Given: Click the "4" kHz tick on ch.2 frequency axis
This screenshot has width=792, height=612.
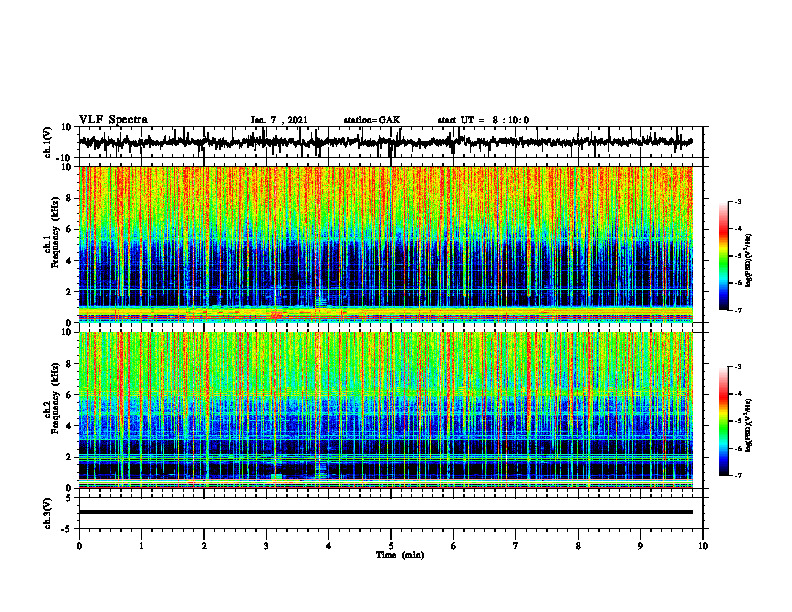Looking at the screenshot, I should pos(69,426).
